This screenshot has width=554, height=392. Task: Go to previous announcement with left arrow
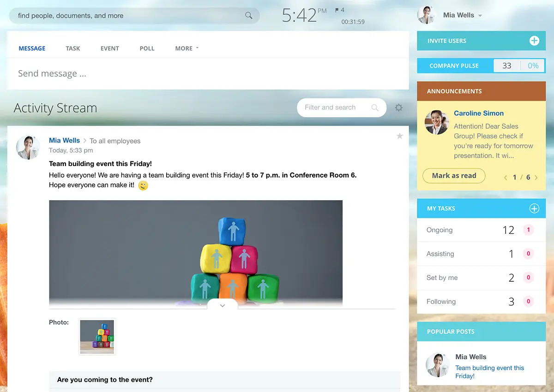(506, 178)
